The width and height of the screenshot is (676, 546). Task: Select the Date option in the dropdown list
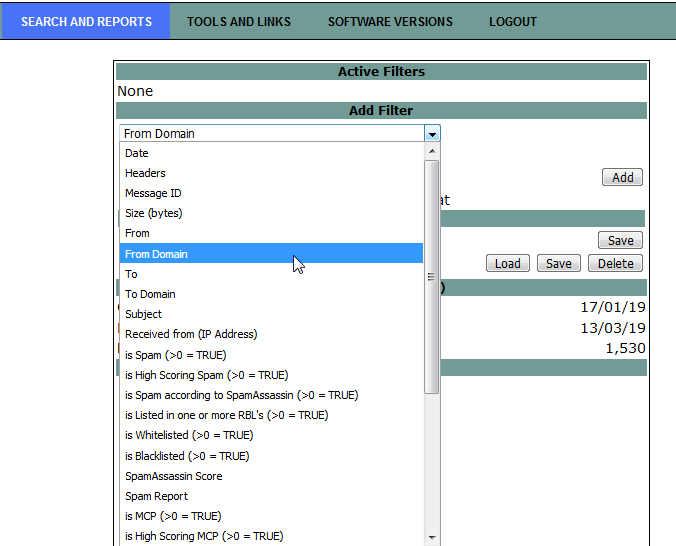pyautogui.click(x=272, y=153)
